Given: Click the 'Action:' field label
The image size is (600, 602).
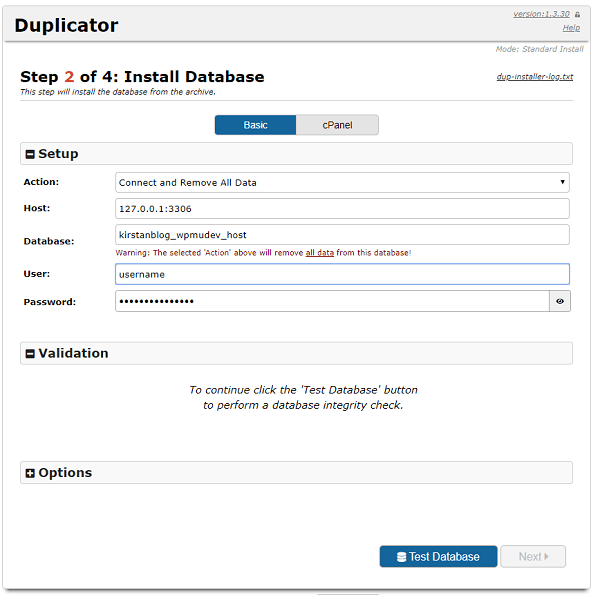Looking at the screenshot, I should (x=41, y=182).
